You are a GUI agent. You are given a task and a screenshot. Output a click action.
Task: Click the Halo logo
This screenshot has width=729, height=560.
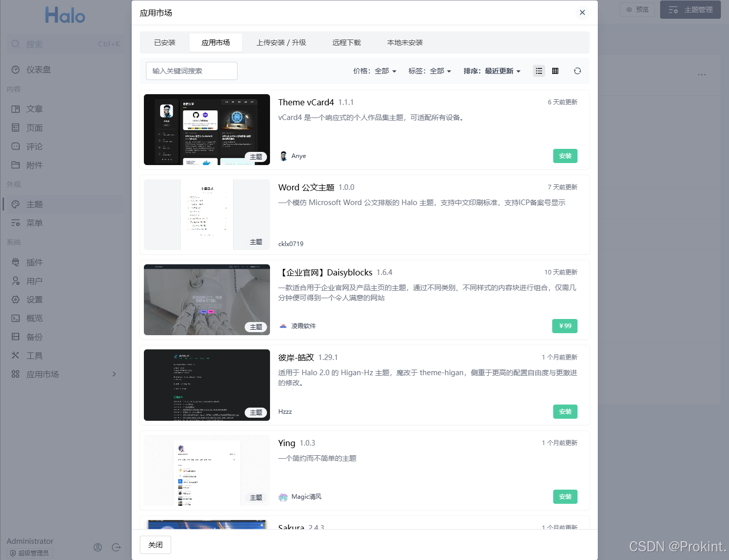65,15
